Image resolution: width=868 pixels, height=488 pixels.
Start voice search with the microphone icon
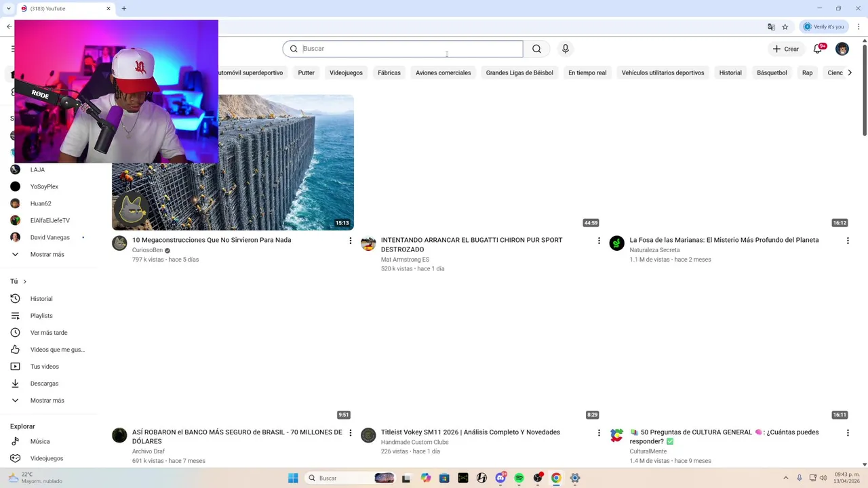[x=566, y=49]
